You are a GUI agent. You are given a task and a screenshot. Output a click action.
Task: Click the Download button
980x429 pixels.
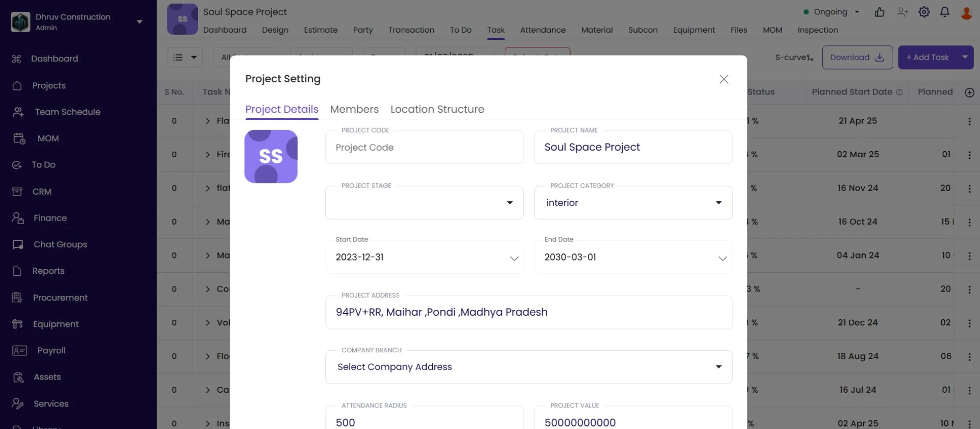click(857, 58)
